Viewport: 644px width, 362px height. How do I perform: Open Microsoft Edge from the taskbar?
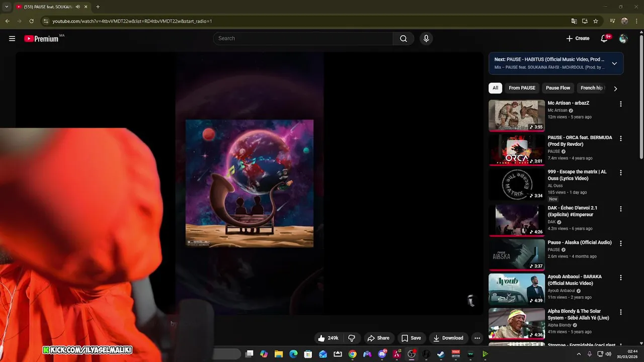pos(293,354)
